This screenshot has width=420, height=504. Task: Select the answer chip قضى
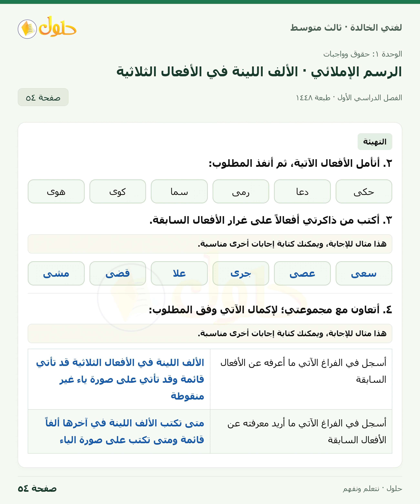point(118,273)
